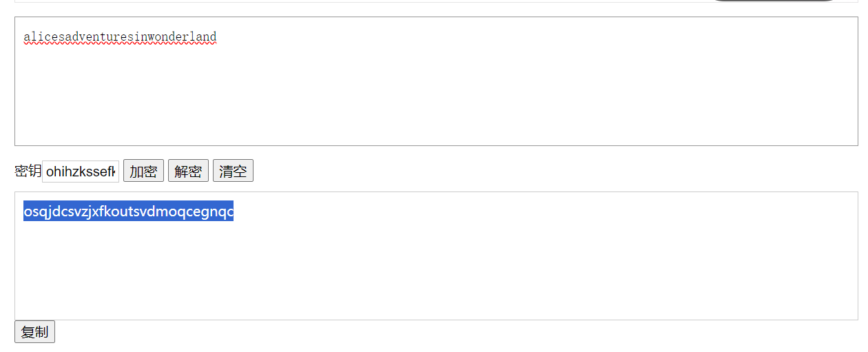Screen dimensions: 868x352
Task: Click the highlighted osqjdcsvzjxfkoutsvdmoqcegnqc ciphertext
Action: 128,211
